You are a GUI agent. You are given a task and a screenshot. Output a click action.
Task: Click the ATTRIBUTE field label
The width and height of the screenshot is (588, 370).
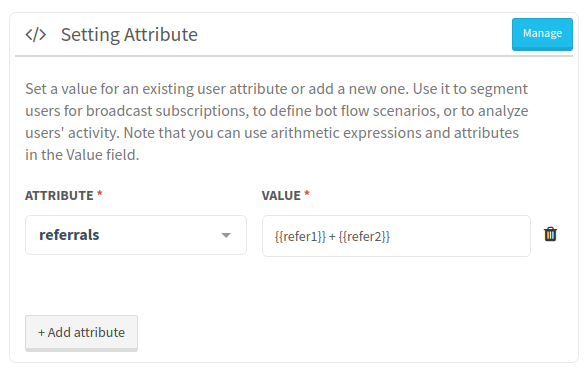click(59, 196)
